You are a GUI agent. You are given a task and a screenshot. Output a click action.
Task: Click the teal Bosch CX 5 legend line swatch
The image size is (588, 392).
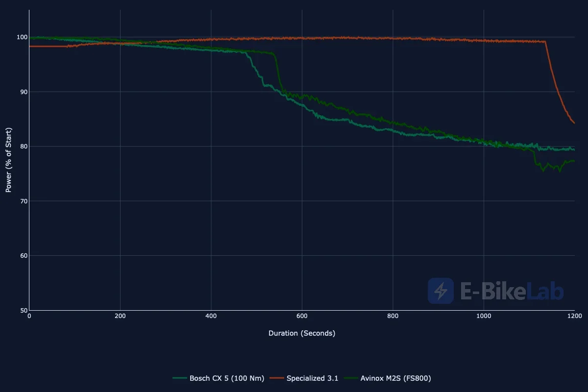click(x=180, y=378)
